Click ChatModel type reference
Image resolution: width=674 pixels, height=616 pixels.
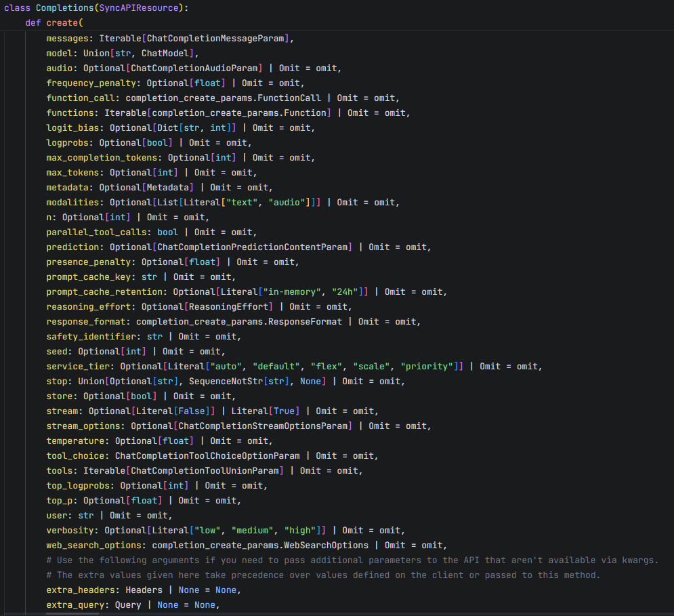[165, 54]
